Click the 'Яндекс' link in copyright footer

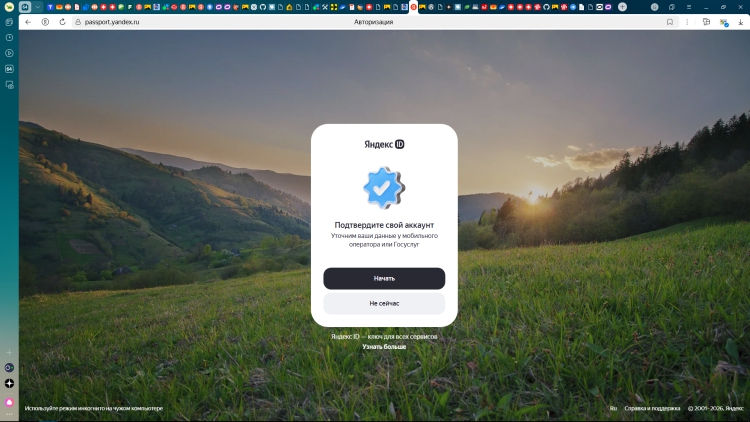[734, 408]
